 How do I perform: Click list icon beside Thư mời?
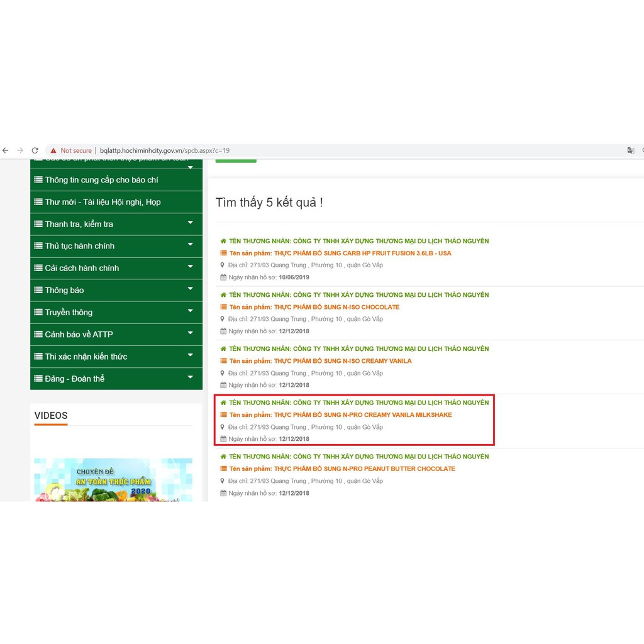pyautogui.click(x=38, y=202)
